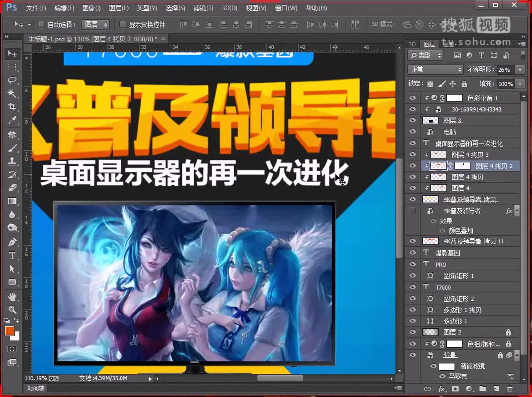
Task: Enable the 显示变换控件 checkbox
Action: [x=123, y=24]
